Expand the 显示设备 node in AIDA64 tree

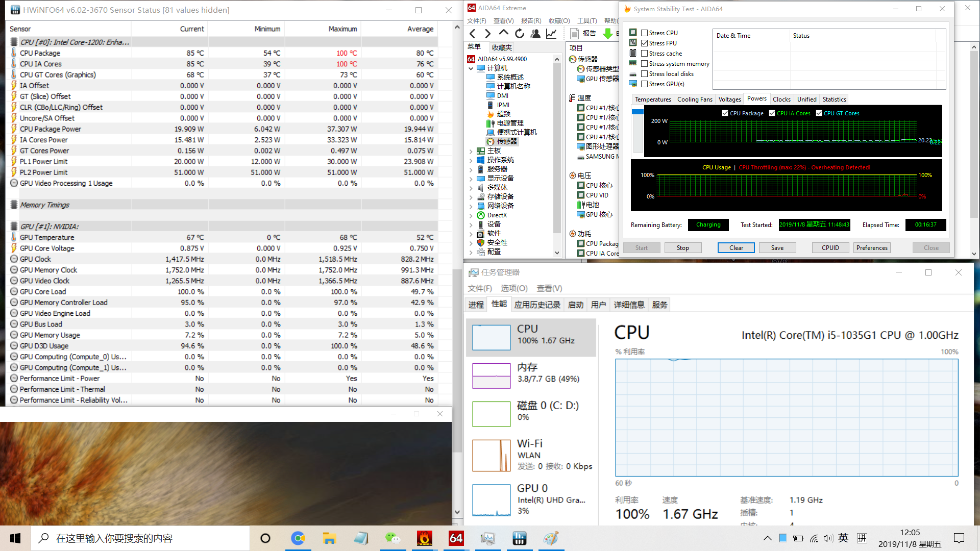click(471, 179)
